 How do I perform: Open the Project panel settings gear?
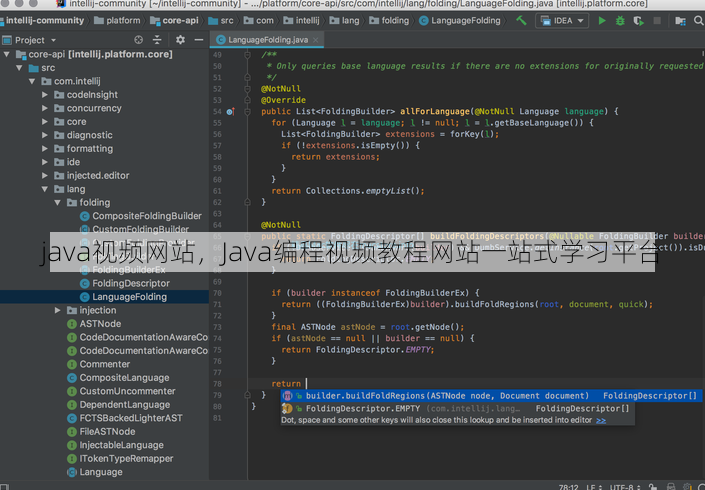[x=180, y=40]
